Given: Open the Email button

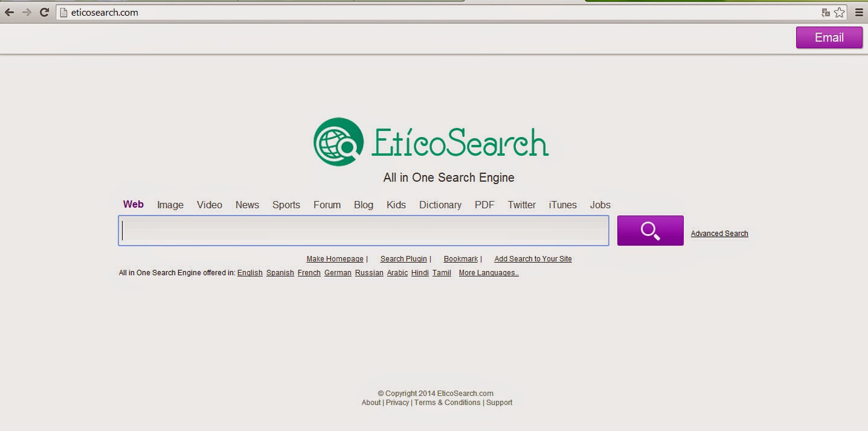Looking at the screenshot, I should point(829,37).
